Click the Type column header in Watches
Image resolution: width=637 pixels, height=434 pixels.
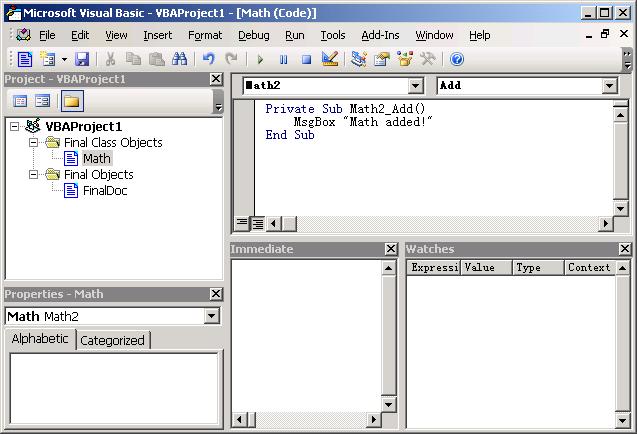538,267
